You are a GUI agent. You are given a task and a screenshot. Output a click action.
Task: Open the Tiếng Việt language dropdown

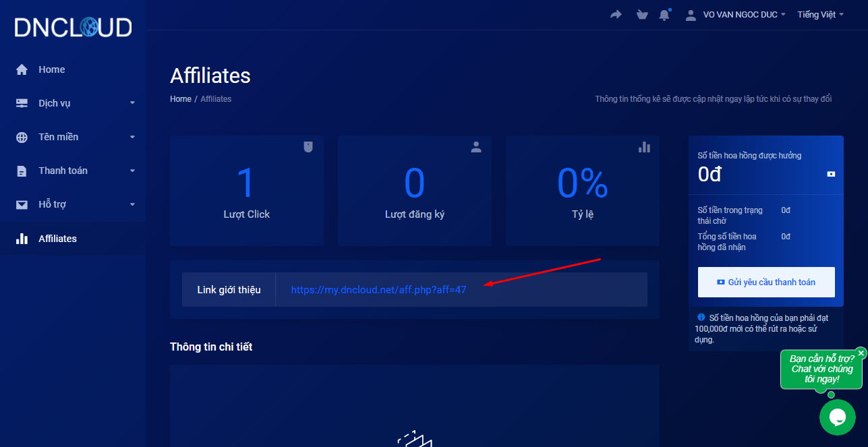click(x=820, y=15)
